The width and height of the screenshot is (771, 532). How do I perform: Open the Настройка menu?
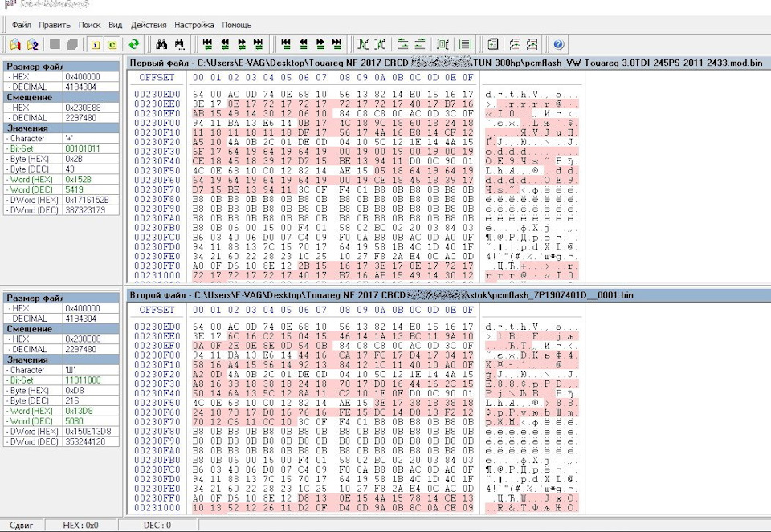(x=194, y=25)
